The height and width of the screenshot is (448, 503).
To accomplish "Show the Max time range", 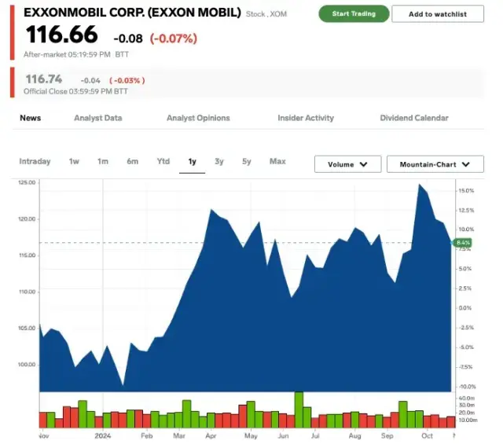I will pos(277,161).
